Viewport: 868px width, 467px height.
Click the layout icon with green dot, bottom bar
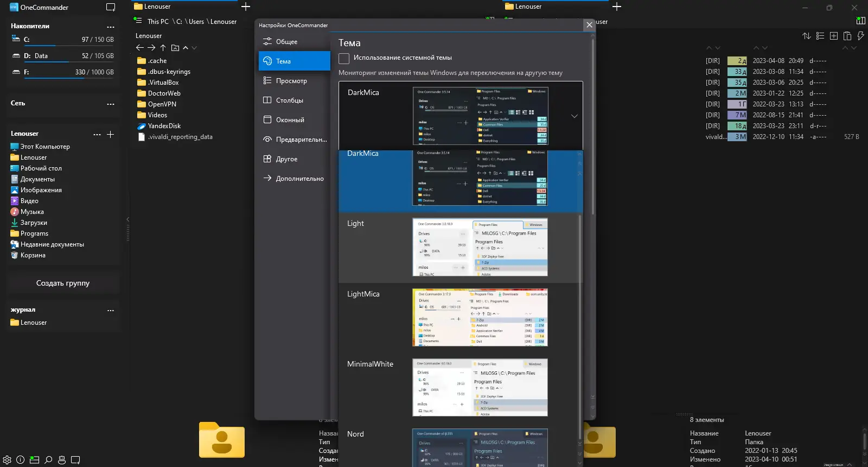click(34, 460)
